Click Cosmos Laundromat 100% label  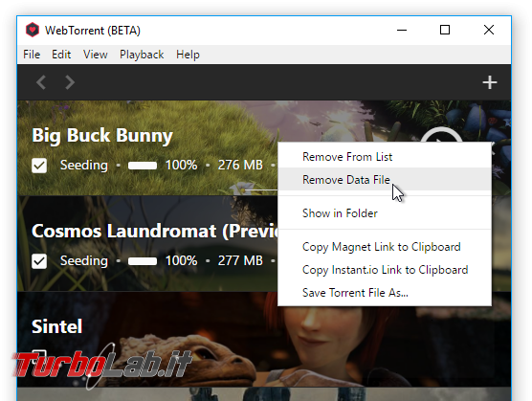[181, 261]
